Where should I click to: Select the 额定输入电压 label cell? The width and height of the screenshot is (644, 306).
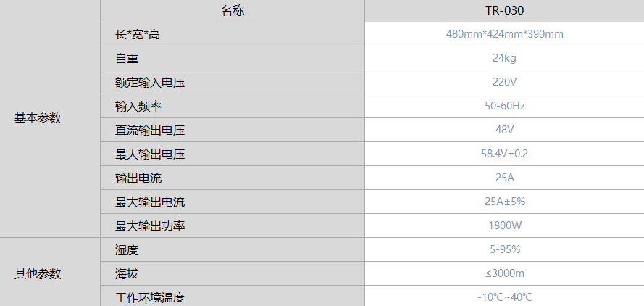[150, 83]
